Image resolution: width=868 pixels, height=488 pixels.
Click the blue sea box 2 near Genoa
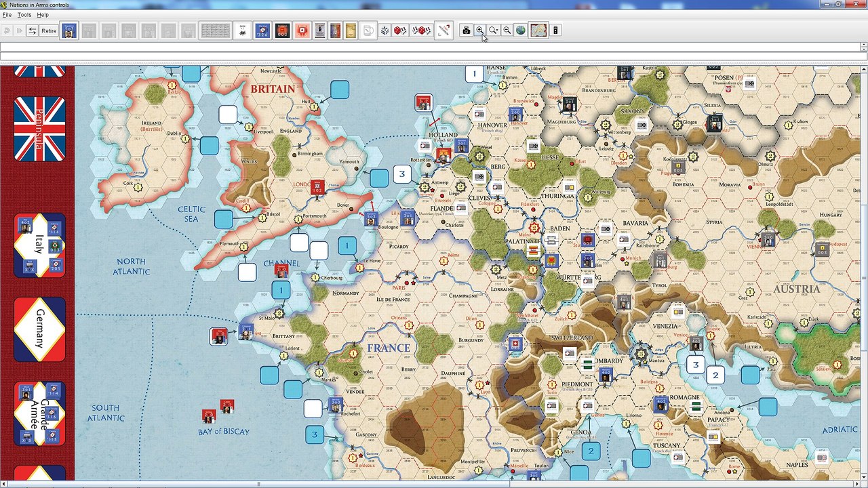[x=591, y=450]
